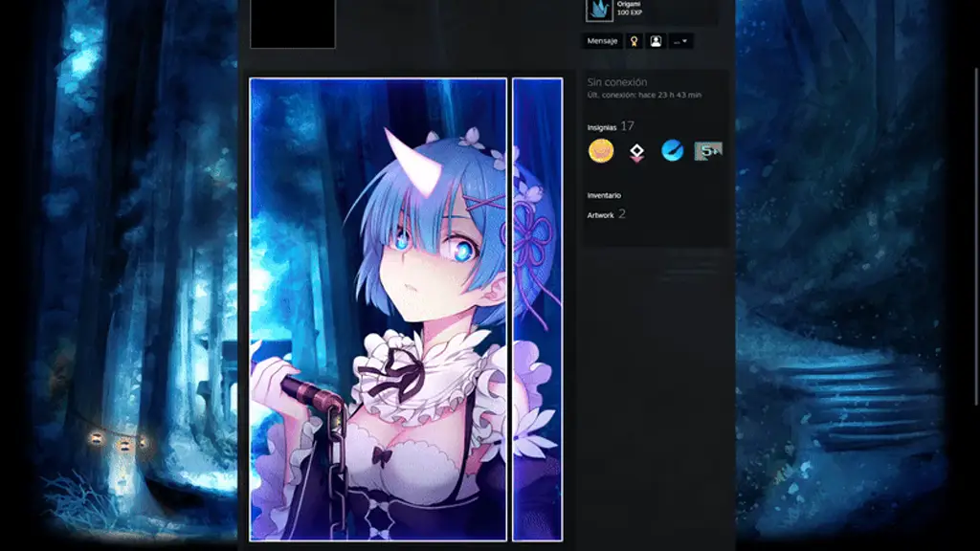The image size is (980, 551).
Task: Open the Insignias 17 link
Action: coord(608,124)
